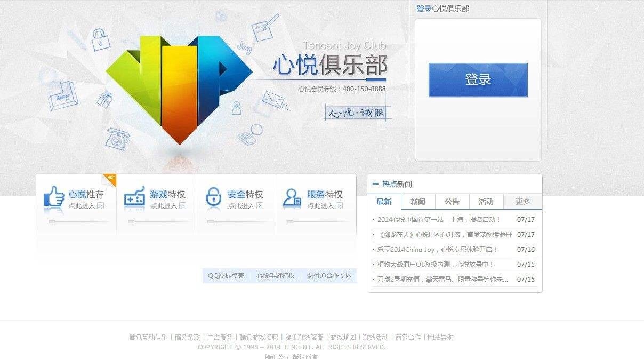Open 服务特权 title link

pyautogui.click(x=325, y=194)
